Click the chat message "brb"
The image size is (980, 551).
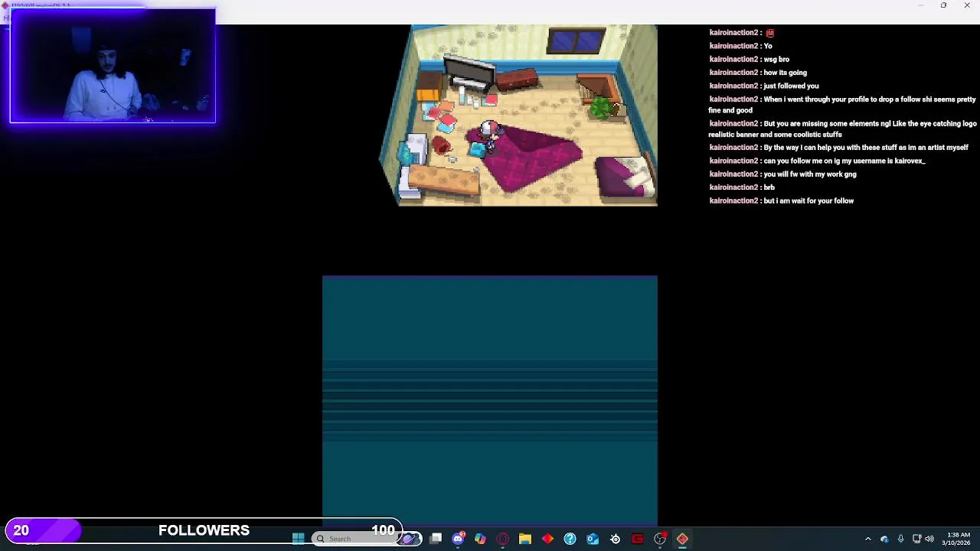[x=769, y=187]
